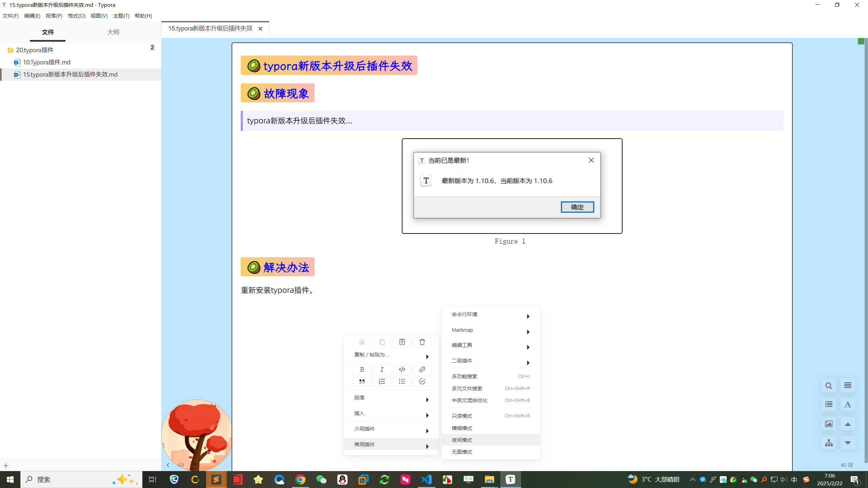Apply bold formatting from context menu
868x488 pixels.
(x=362, y=369)
